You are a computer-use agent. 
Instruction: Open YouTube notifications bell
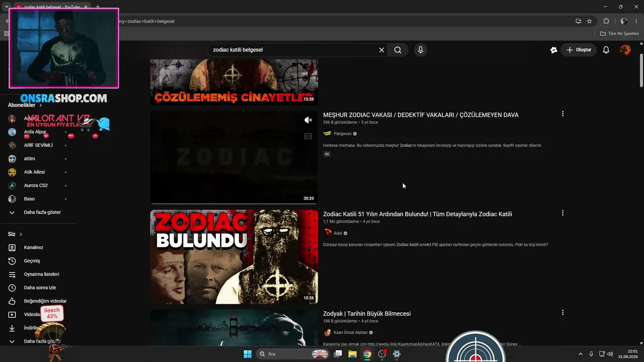tap(606, 50)
